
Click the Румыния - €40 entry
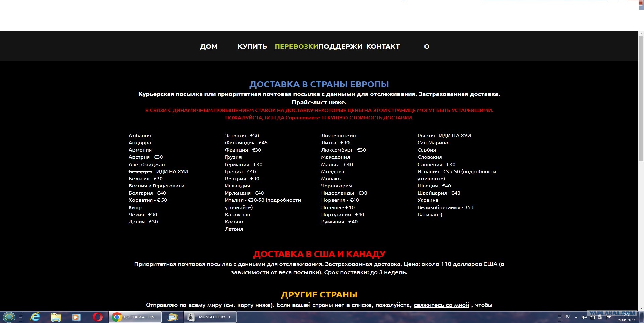click(x=339, y=222)
